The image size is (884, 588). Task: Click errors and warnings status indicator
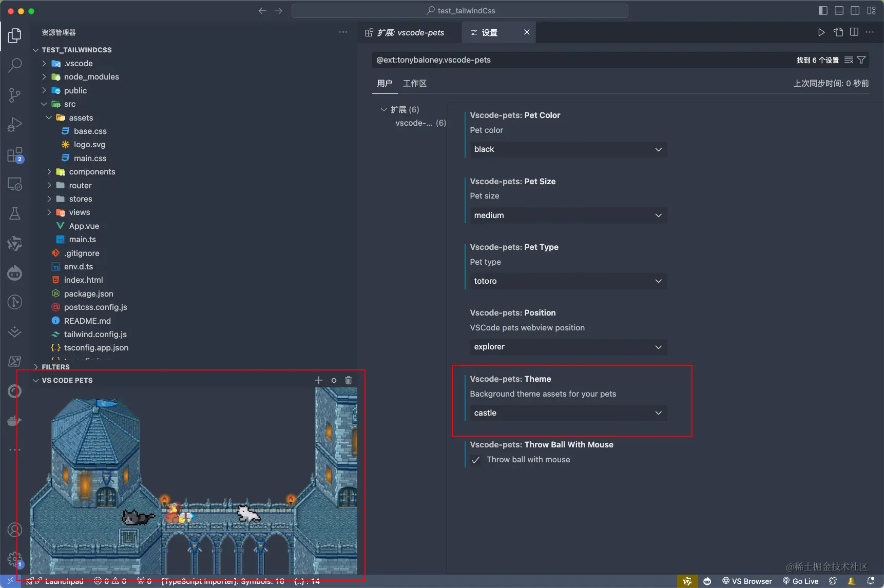pyautogui.click(x=110, y=581)
